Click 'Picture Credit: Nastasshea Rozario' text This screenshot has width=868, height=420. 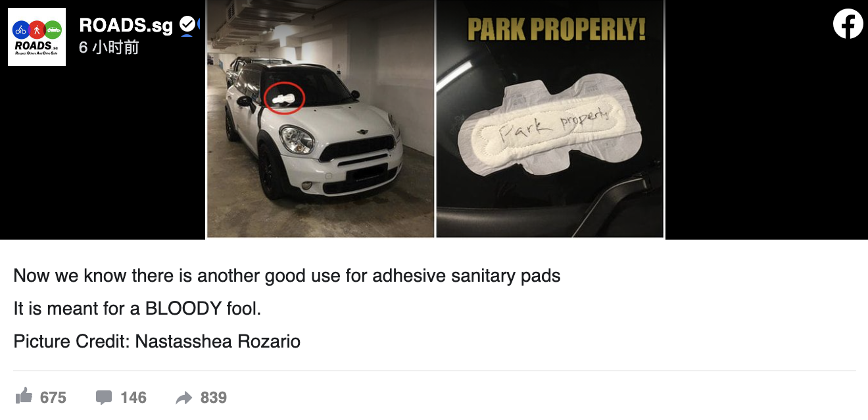point(157,342)
